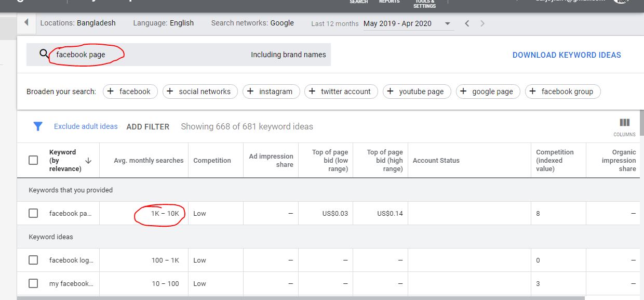Click the US$0.03 low bid value
Image resolution: width=644 pixels, height=300 pixels.
pyautogui.click(x=335, y=213)
